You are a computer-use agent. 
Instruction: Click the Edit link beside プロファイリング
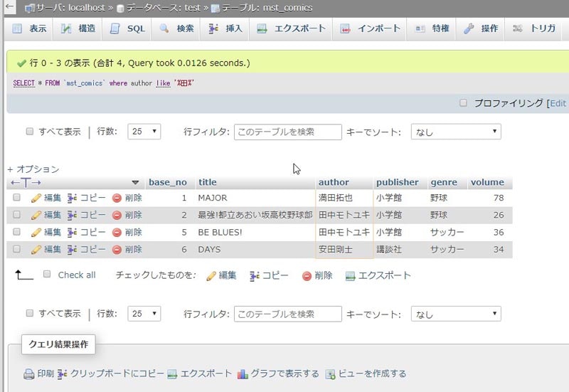(558, 103)
